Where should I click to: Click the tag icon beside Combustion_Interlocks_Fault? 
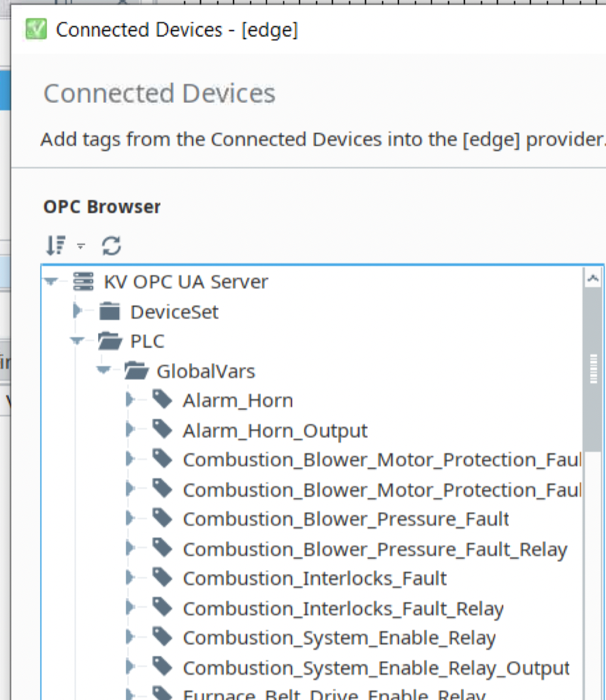(x=163, y=577)
